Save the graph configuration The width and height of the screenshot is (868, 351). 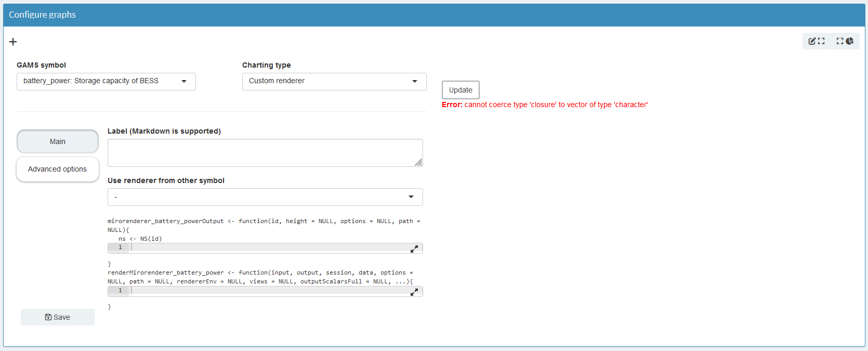(x=58, y=317)
